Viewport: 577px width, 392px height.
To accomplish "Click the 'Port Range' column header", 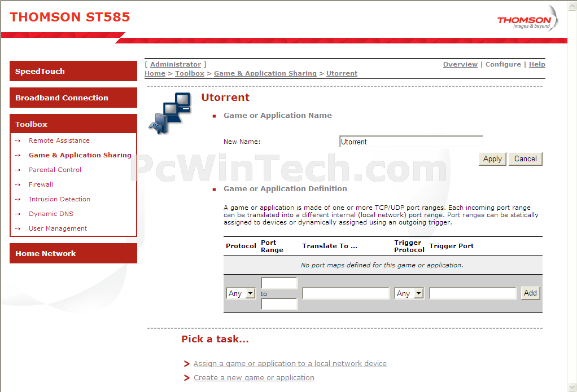I will pyautogui.click(x=272, y=246).
